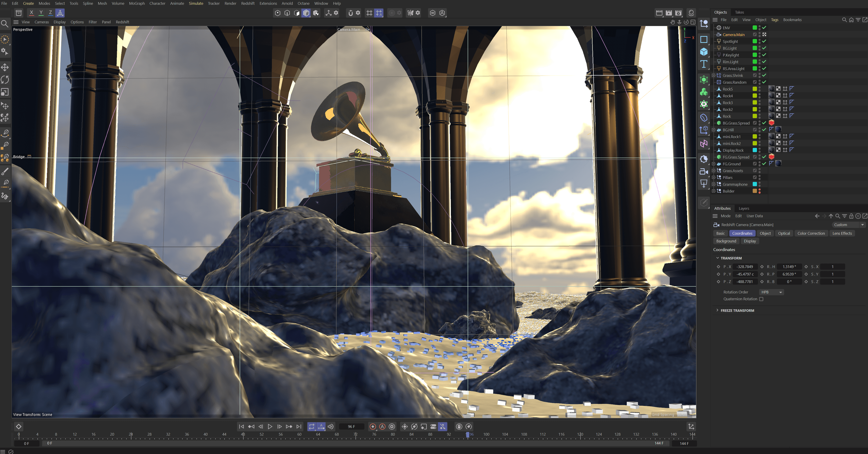Click the search icon in Objects panel
The height and width of the screenshot is (454, 868).
[x=844, y=20]
